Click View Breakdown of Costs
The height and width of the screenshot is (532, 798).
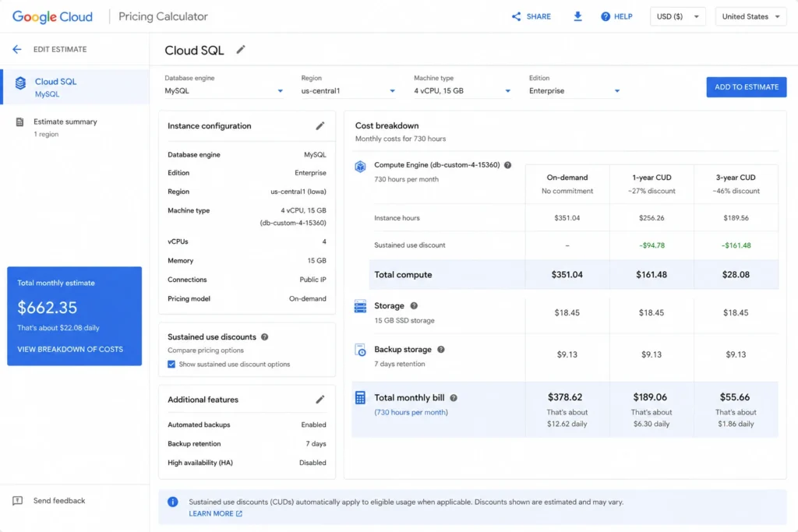70,350
